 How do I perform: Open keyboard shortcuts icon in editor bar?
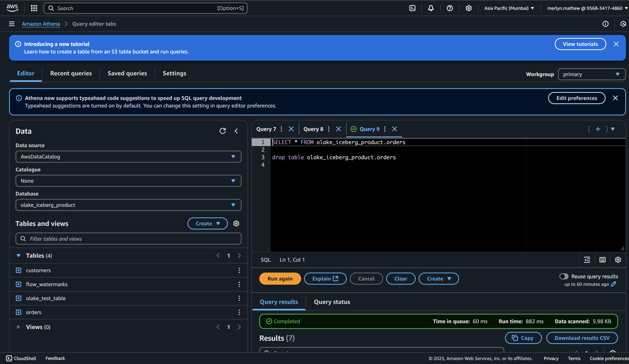click(603, 260)
